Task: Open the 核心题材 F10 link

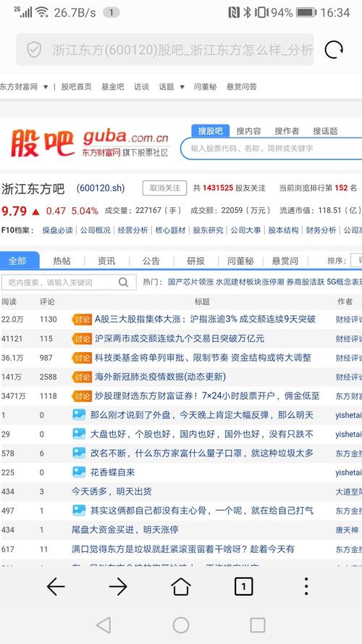Action: coord(171,230)
